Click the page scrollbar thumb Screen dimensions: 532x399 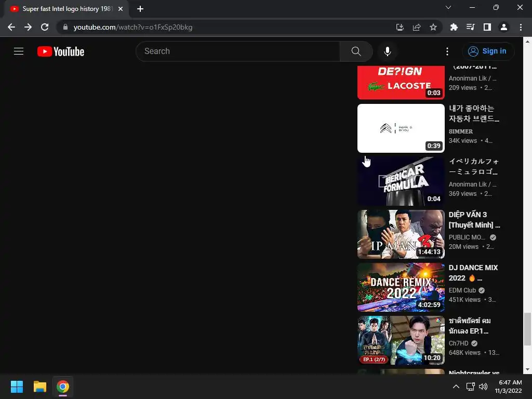(x=527, y=328)
